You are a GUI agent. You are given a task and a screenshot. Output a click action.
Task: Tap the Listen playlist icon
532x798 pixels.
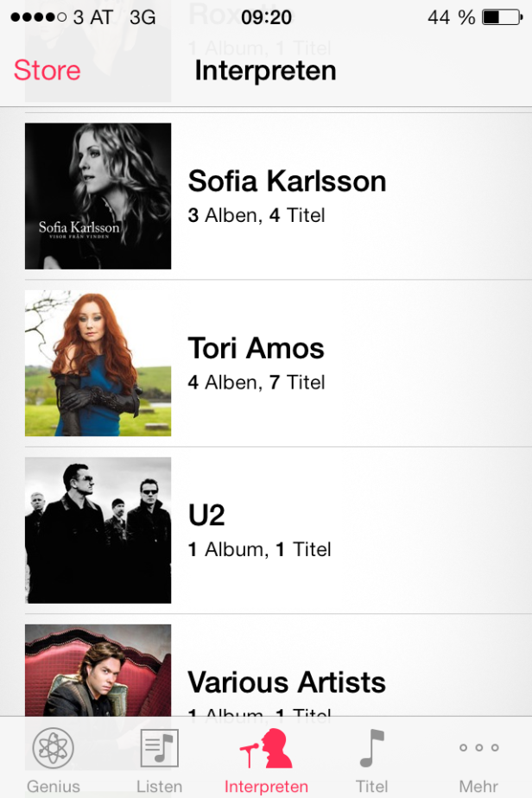point(160,748)
